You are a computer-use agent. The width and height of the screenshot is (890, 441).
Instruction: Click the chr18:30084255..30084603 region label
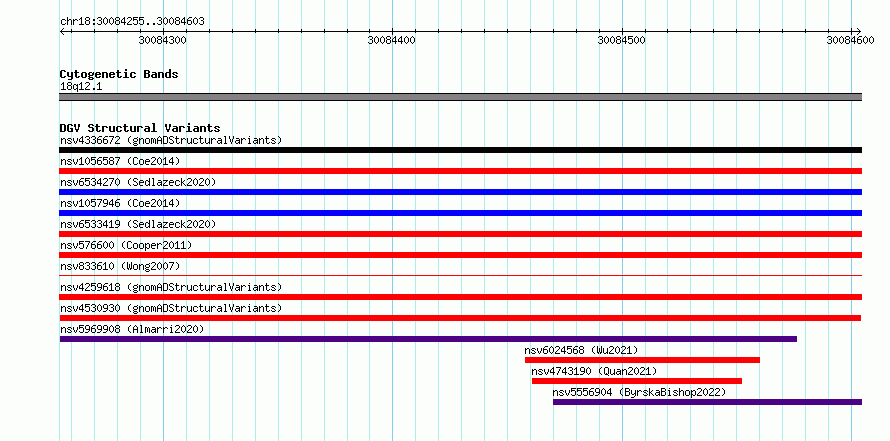point(132,22)
